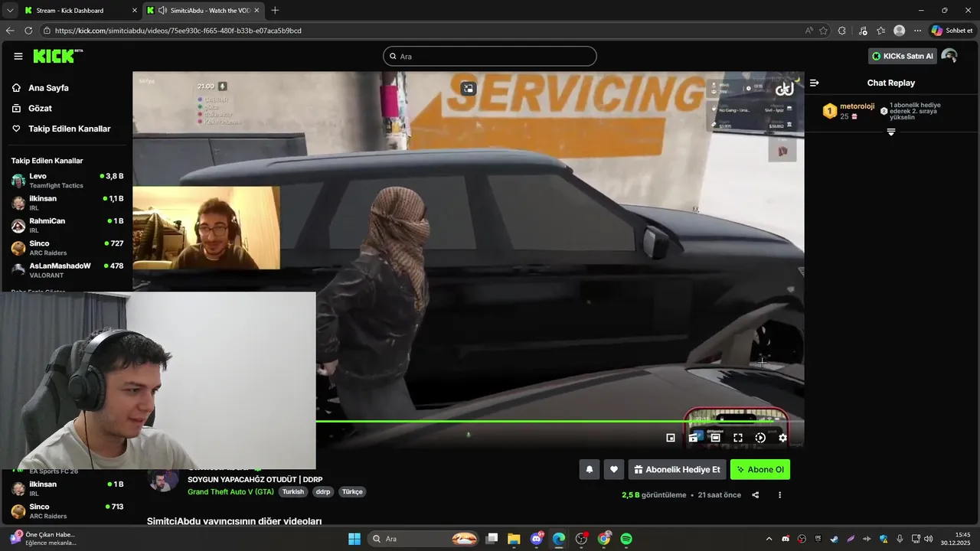Open the Windows Start menu
Image resolution: width=980 pixels, height=551 pixels.
coord(354,539)
